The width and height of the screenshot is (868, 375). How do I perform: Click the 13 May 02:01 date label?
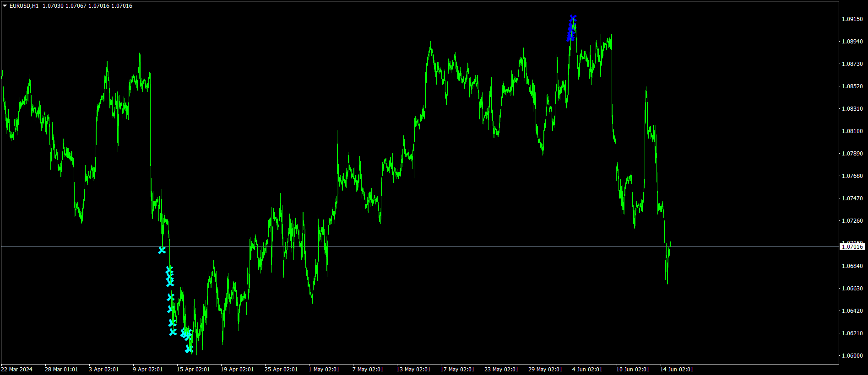point(413,370)
